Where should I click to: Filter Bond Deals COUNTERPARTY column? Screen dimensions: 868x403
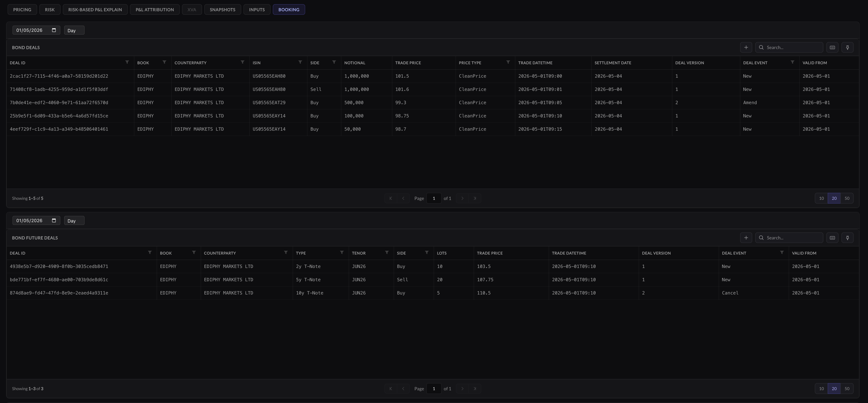[243, 62]
